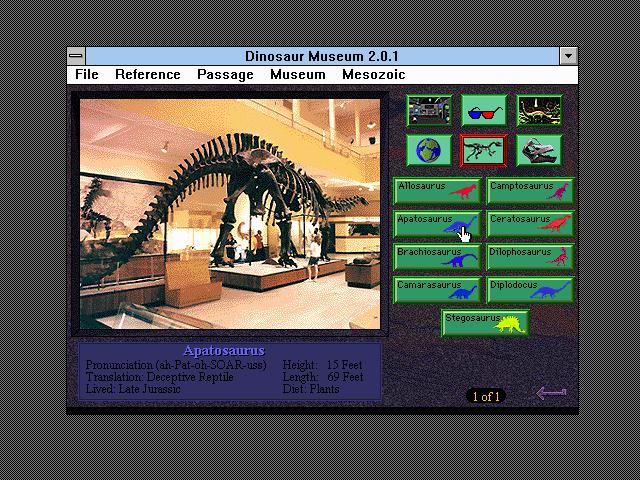Click the Dinosaur Museum 2.0.1 title bar
640x480 pixels.
(322, 56)
